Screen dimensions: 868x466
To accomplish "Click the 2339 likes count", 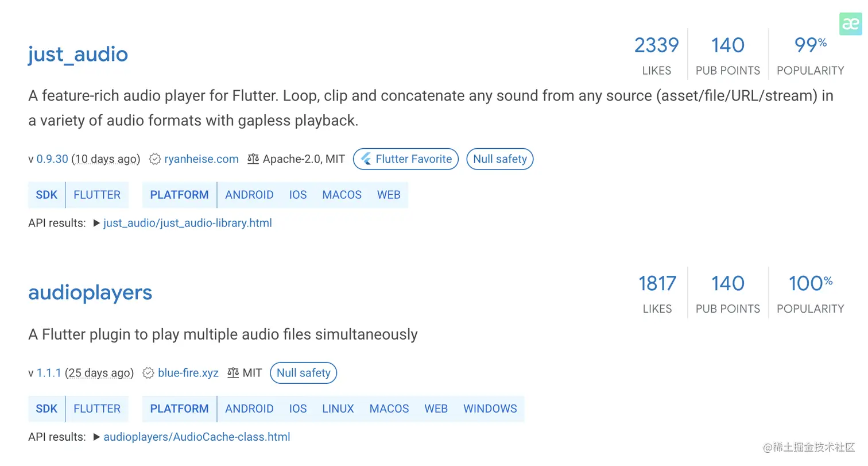I will (656, 45).
